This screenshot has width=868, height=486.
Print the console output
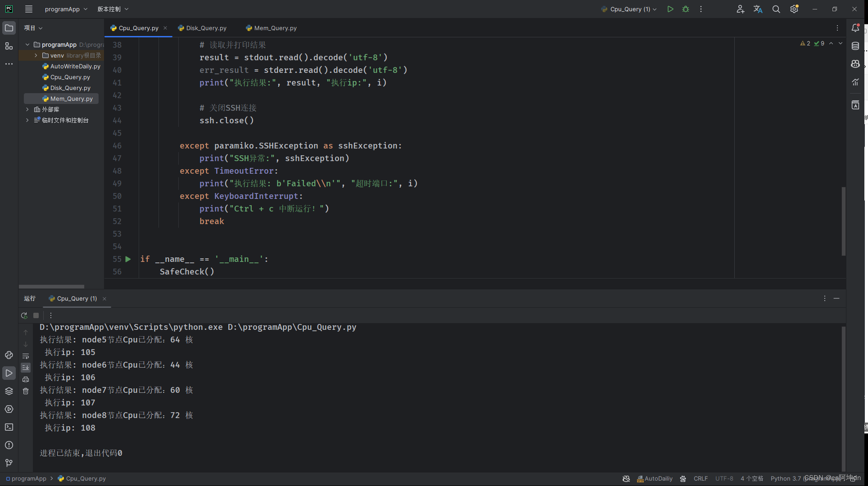click(26, 379)
